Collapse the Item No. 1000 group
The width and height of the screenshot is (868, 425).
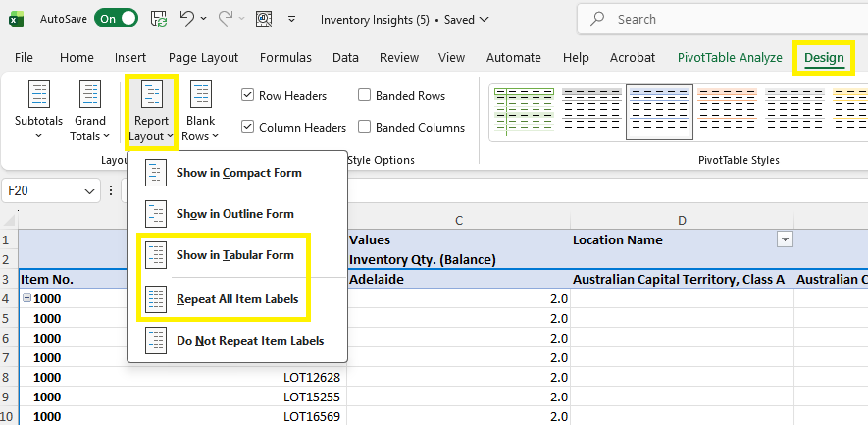point(26,298)
